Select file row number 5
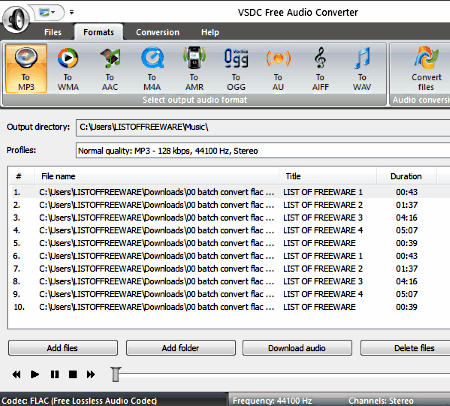 [x=231, y=243]
